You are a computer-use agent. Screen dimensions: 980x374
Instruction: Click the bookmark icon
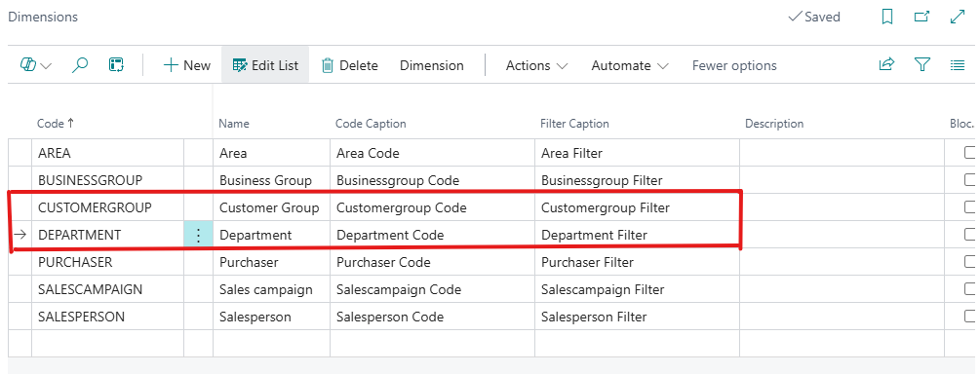click(x=886, y=17)
